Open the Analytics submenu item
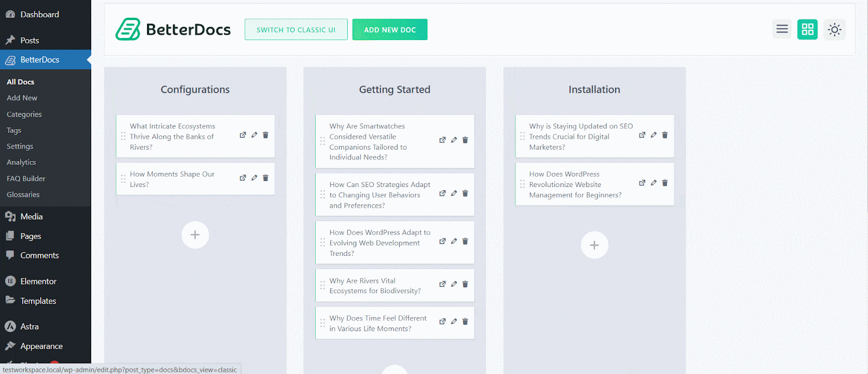868x374 pixels. coord(21,162)
